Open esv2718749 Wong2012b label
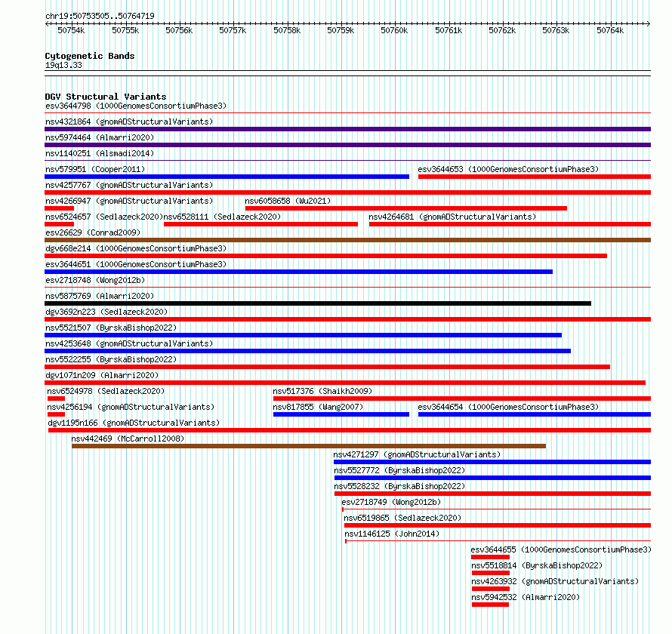Screen dimensions: 672x634 (391, 502)
